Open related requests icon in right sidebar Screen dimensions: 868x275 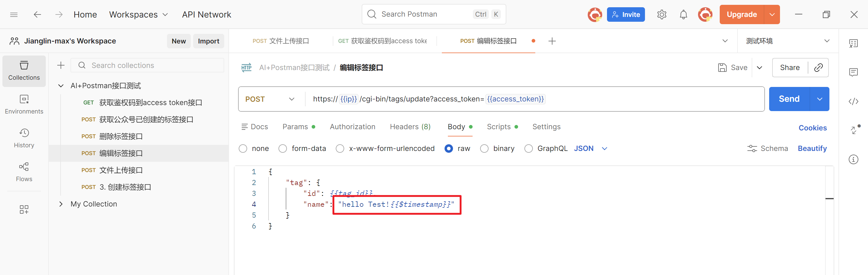tap(854, 130)
